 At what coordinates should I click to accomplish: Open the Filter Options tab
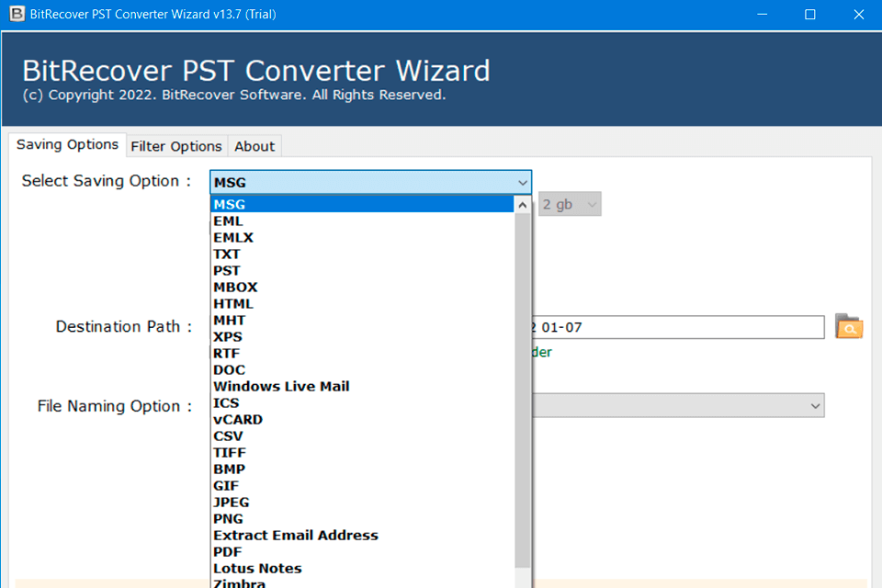click(x=176, y=146)
